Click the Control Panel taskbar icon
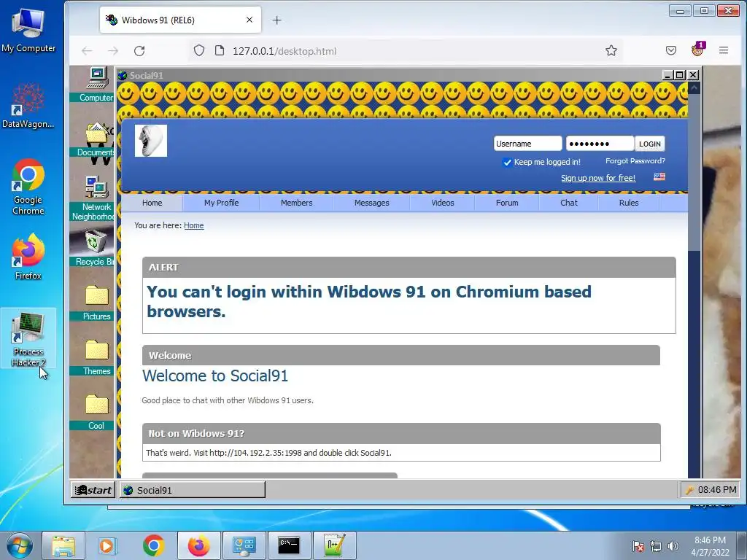The image size is (747, 560). tap(244, 545)
